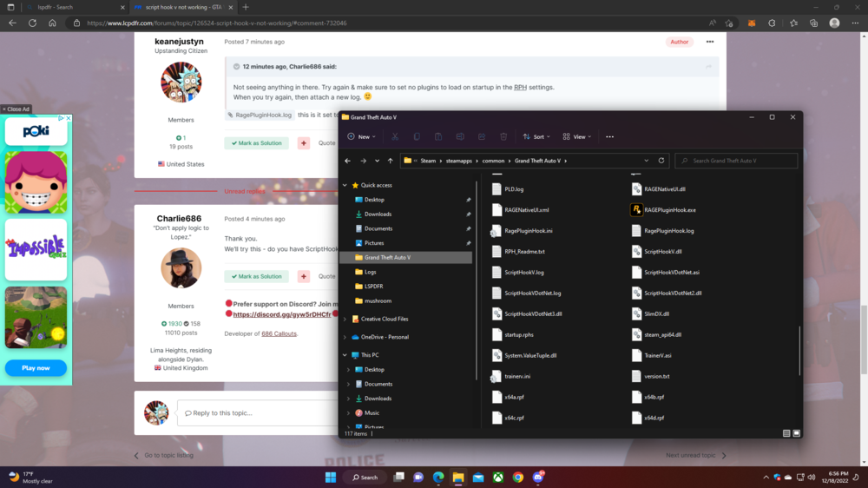The image size is (868, 488).
Task: Reload the browser page
Action: click(33, 23)
